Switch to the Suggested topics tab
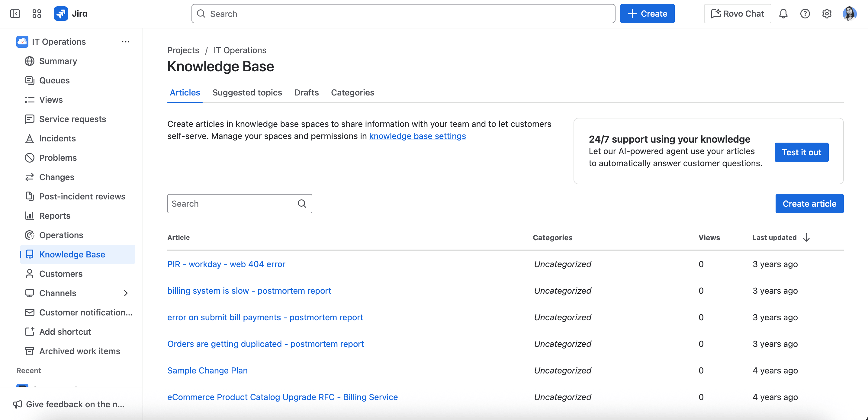 click(247, 92)
